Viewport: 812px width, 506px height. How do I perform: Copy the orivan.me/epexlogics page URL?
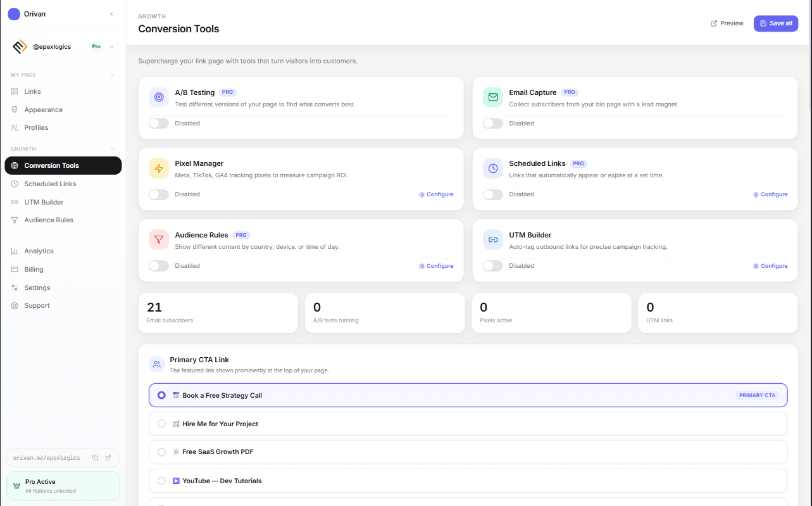coord(95,458)
